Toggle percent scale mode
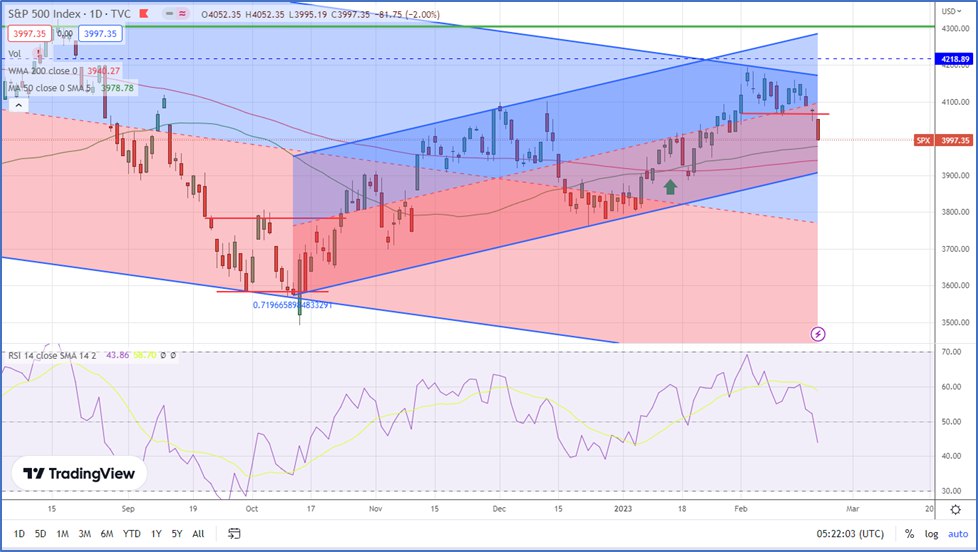The width and height of the screenshot is (978, 552). [x=908, y=534]
